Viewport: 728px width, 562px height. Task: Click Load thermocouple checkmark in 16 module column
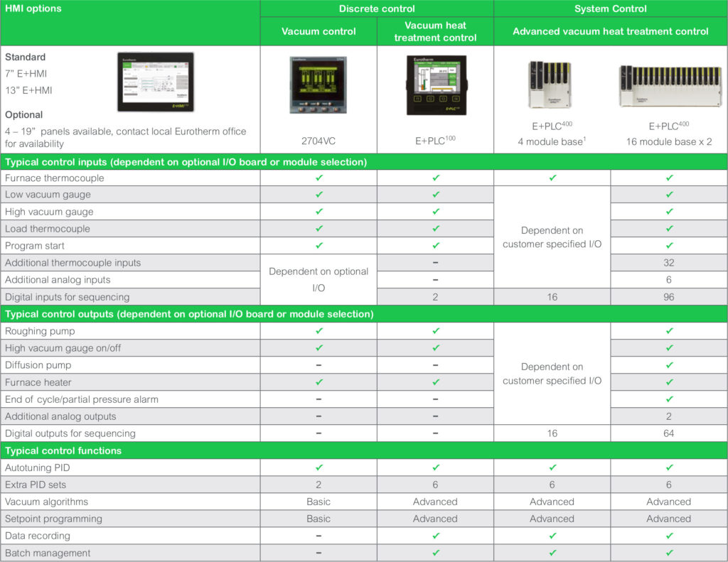[669, 228]
